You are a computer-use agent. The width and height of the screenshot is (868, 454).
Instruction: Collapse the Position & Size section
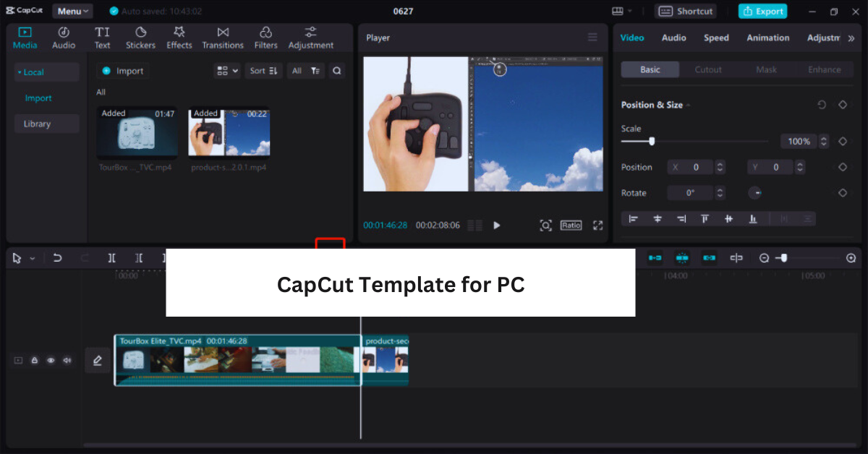688,106
